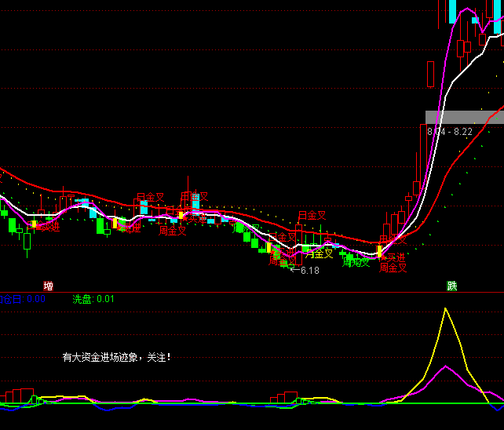This screenshot has height=430, width=504.
Task: Select the 8.04 - 8.22 gap price label
Action: tap(450, 132)
